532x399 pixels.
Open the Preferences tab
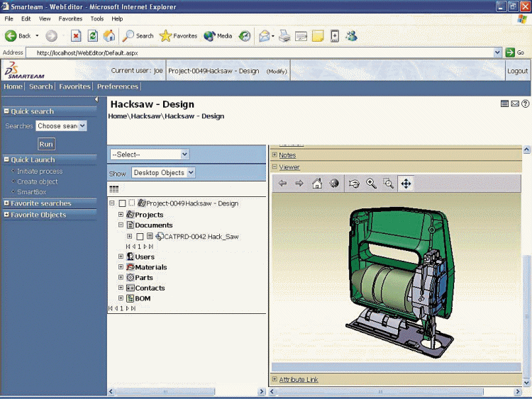118,86
